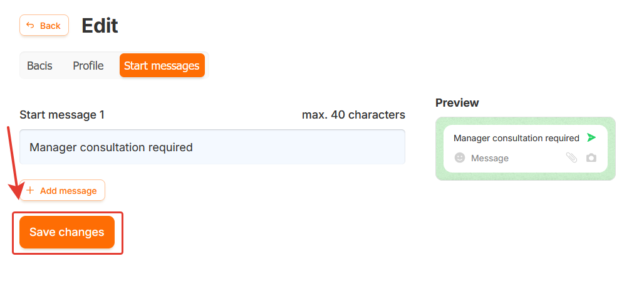This screenshot has width=644, height=288.
Task: Click the camera icon in preview
Action: pos(591,158)
